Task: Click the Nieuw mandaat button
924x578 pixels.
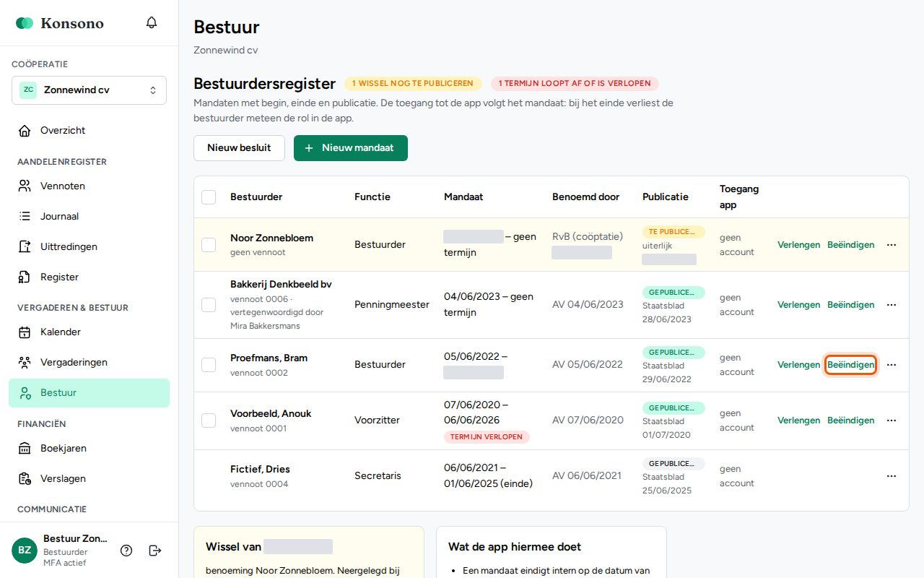Action: click(x=351, y=148)
